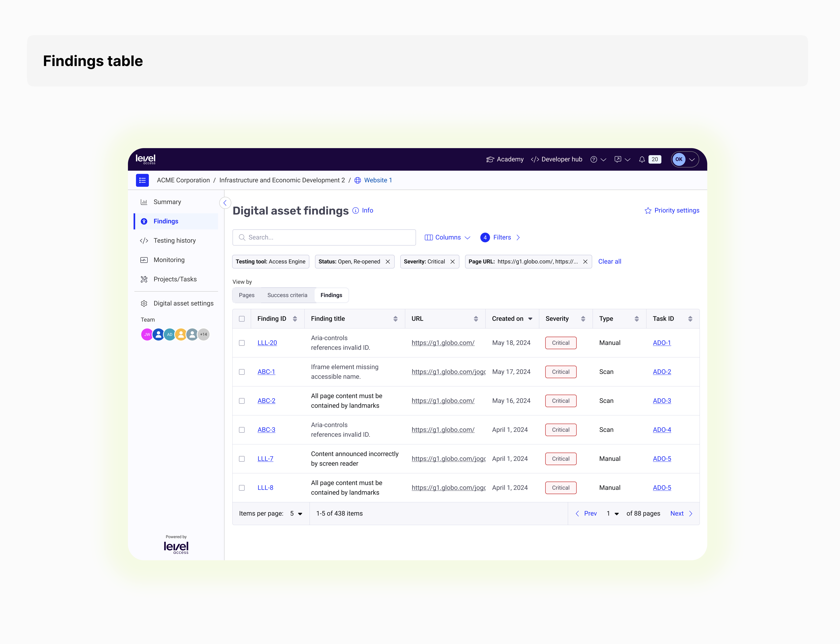Click the +14 team members avatar
The height and width of the screenshot is (644, 840).
(x=203, y=334)
